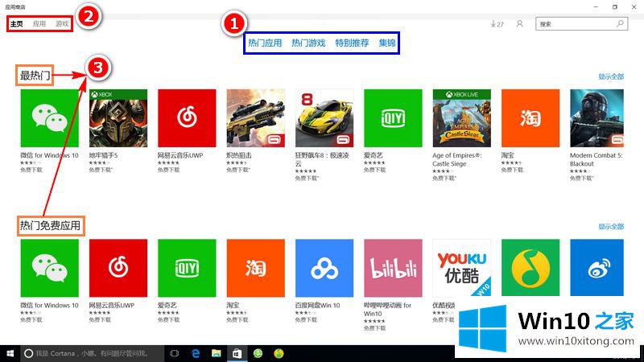Click the 热门免费应用 section heading

(50, 225)
